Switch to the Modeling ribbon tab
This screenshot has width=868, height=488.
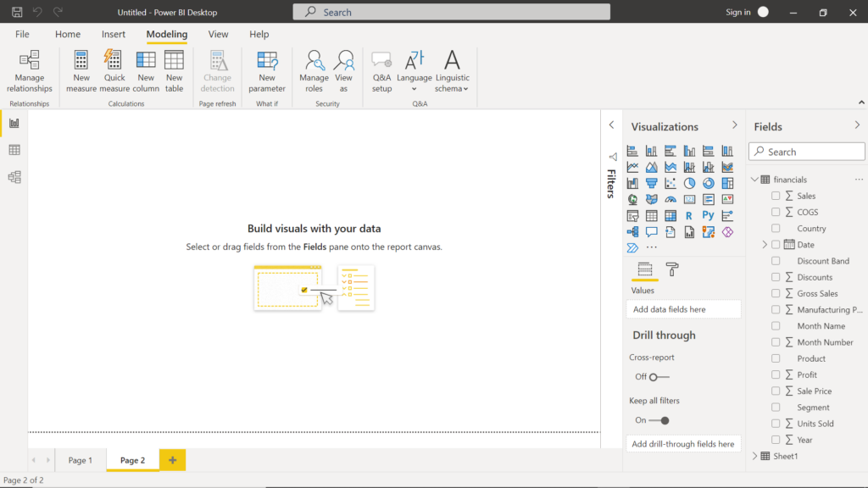tap(166, 34)
